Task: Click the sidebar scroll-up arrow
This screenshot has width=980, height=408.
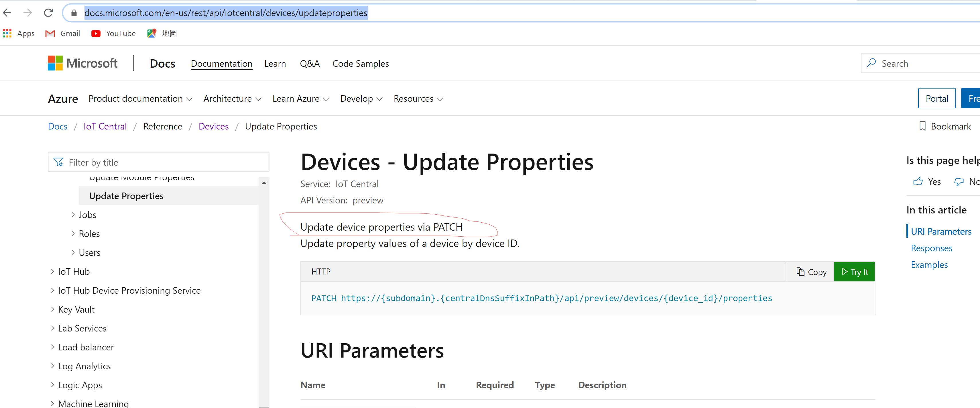Action: pos(264,183)
